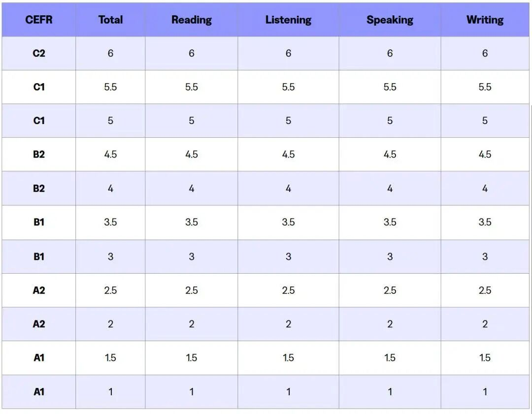The image size is (532, 414).
Task: Click the Reading cell showing 5.5
Action: coord(191,87)
